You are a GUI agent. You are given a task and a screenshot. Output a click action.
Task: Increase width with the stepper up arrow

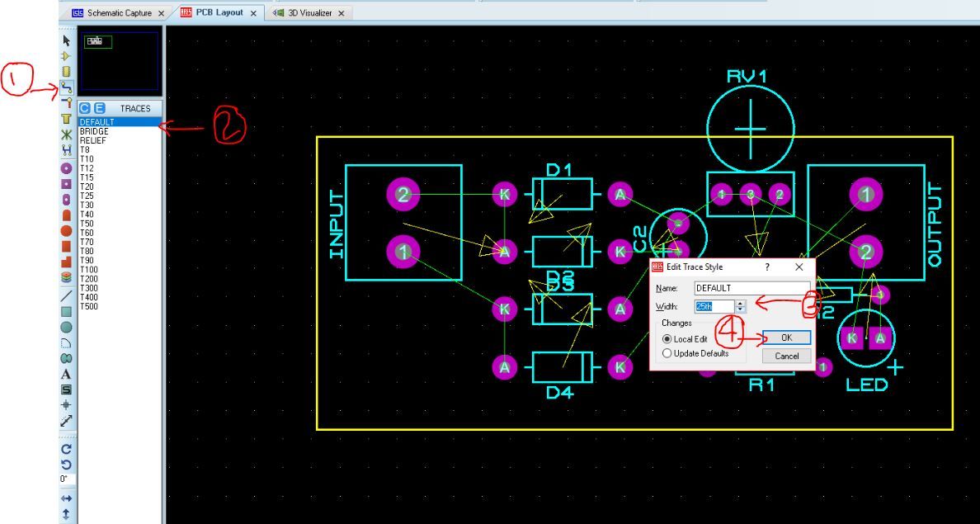(x=741, y=304)
